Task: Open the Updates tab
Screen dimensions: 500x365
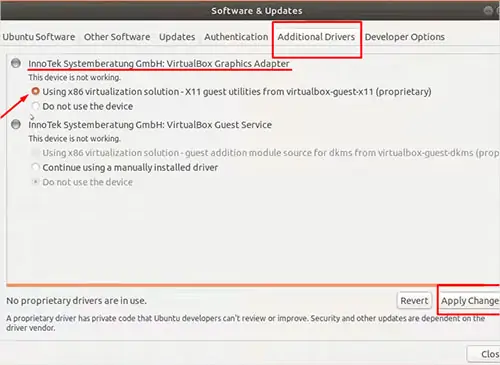Action: 177,37
